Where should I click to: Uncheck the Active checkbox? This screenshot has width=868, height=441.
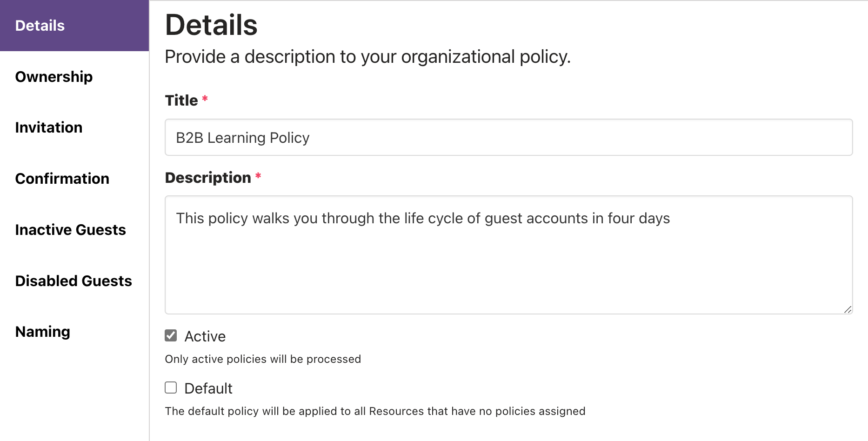point(170,335)
